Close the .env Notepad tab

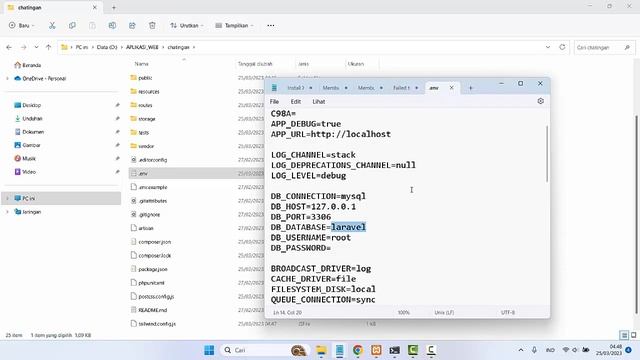[x=451, y=88]
